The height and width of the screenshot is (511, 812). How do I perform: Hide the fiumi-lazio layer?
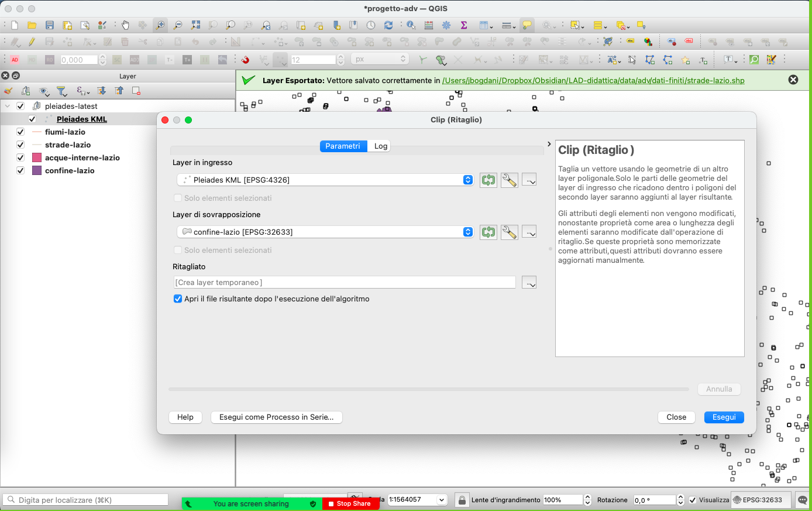click(x=20, y=132)
